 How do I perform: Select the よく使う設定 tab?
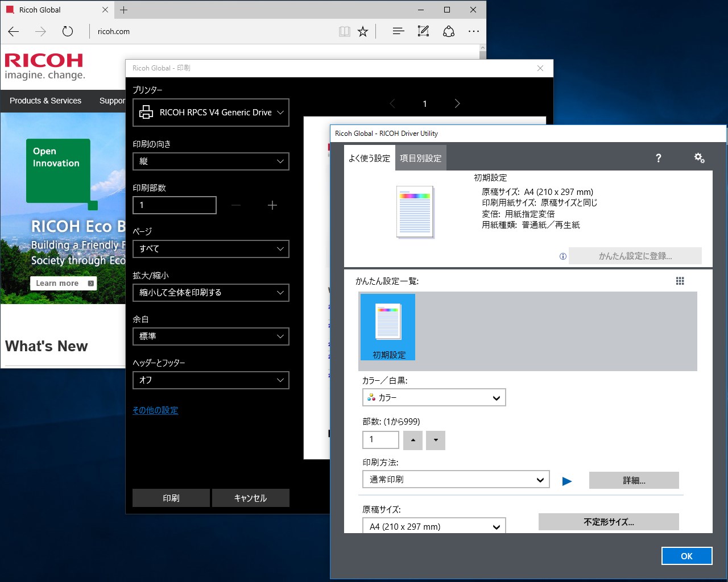click(x=370, y=158)
